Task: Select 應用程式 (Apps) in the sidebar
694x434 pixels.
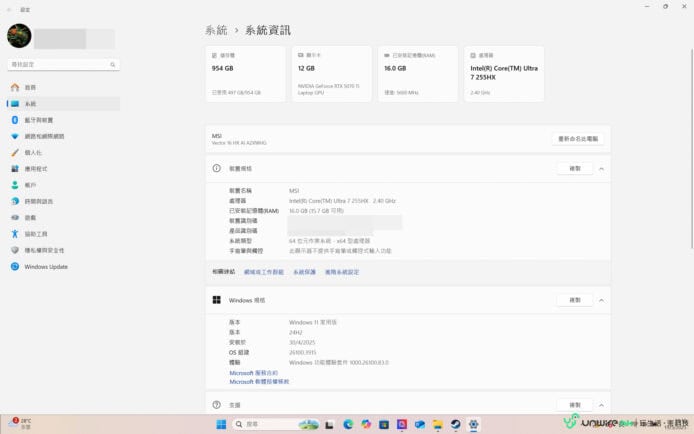Action: click(35, 169)
